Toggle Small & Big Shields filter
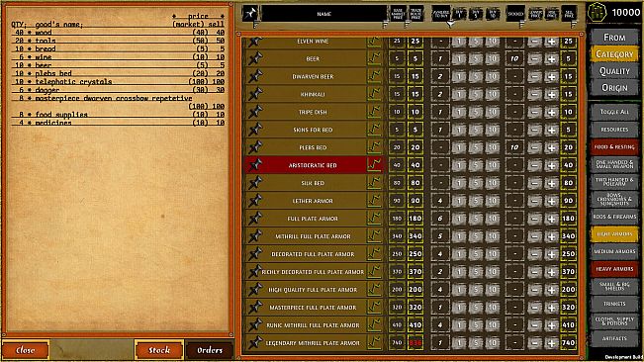The image size is (644, 362). (x=614, y=286)
